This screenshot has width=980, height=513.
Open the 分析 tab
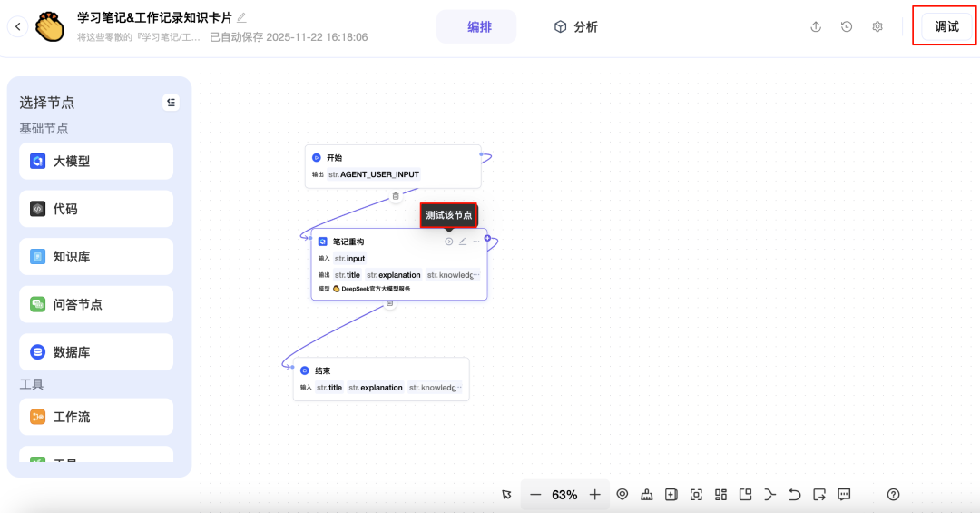tap(576, 26)
